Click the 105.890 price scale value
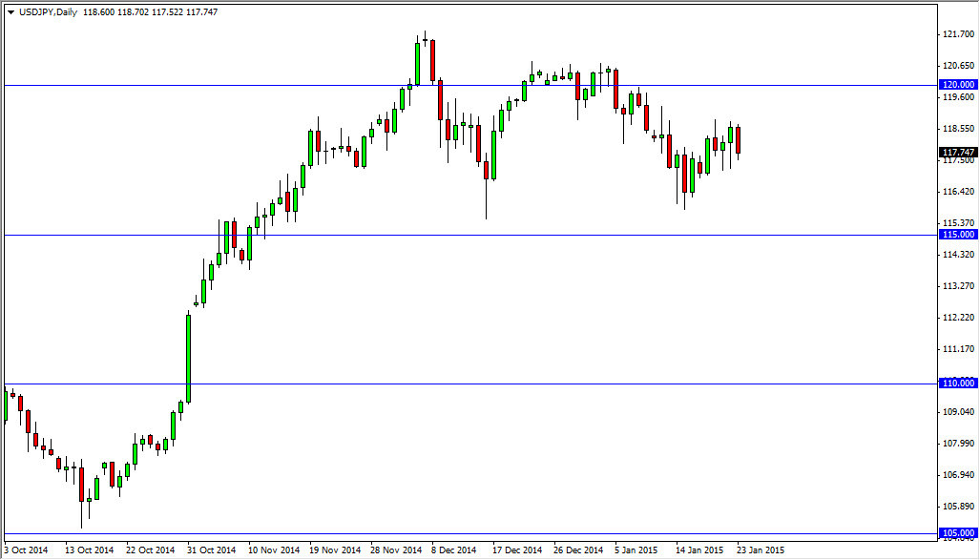 point(958,507)
